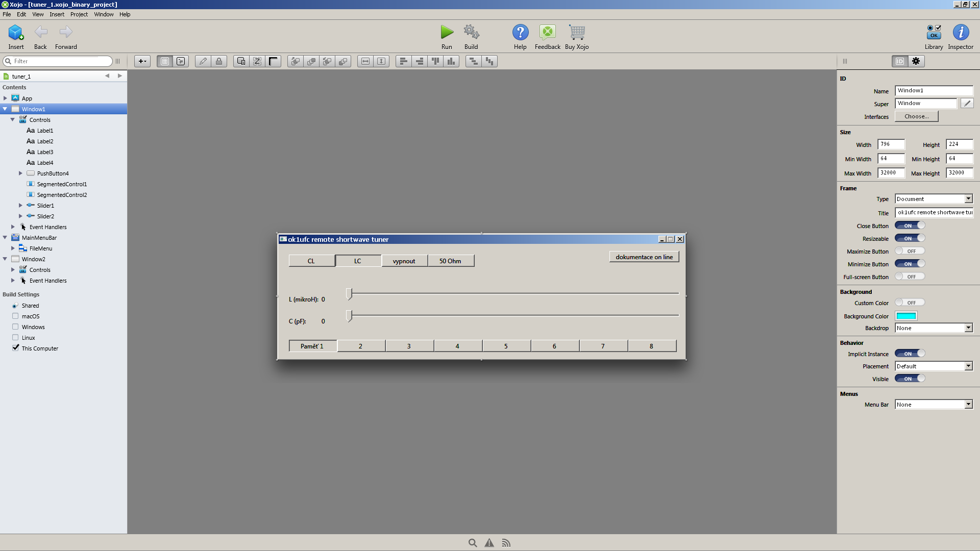Check the Windows build target checkbox
This screenshot has height=551, width=980.
15,327
